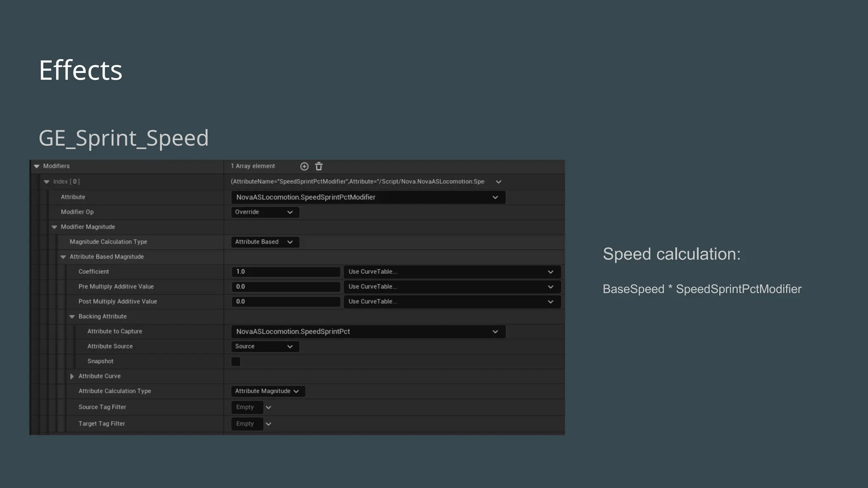Viewport: 868px width, 488px height.
Task: Select the Coefficient row label
Action: pyautogui.click(x=94, y=272)
